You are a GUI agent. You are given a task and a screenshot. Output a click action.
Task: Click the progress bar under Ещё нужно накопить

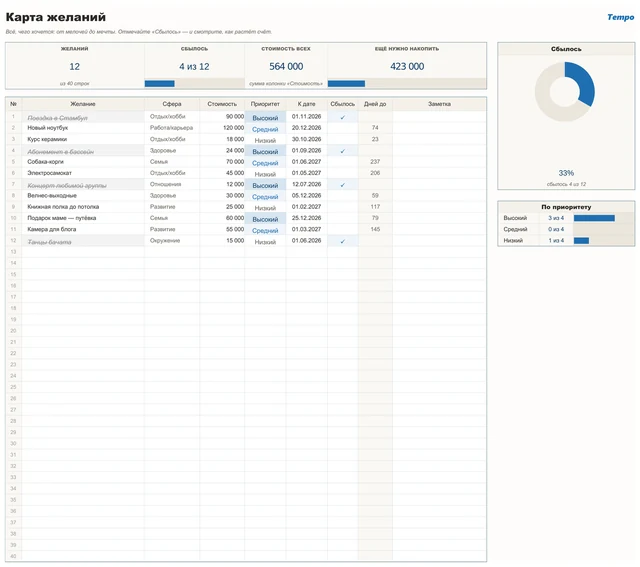coord(407,83)
